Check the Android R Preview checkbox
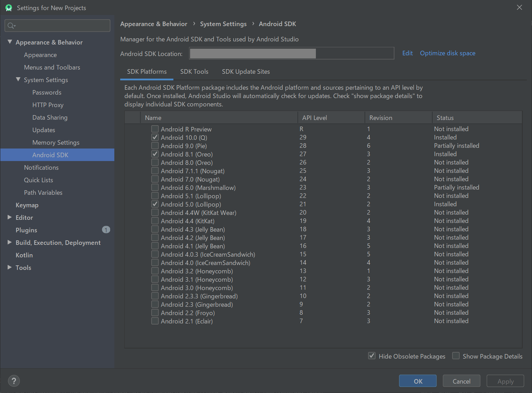 click(x=155, y=129)
